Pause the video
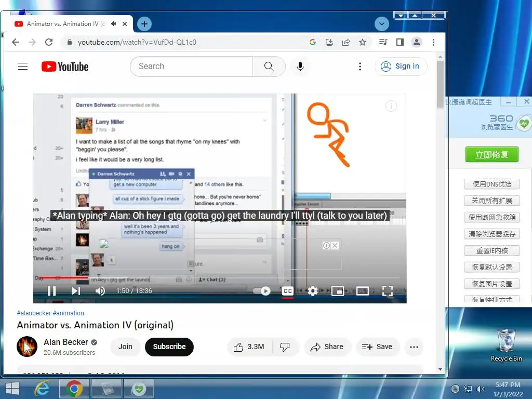This screenshot has width=532, height=399. pyautogui.click(x=51, y=291)
